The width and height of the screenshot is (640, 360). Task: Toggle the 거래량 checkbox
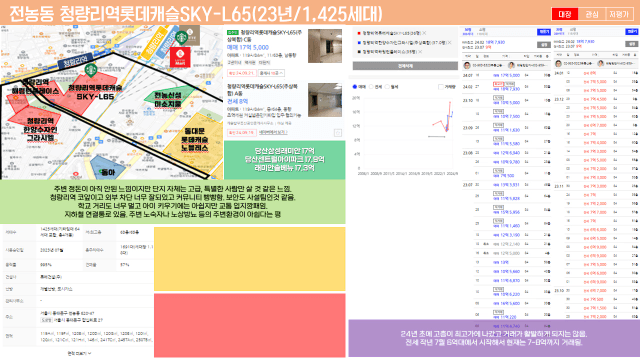440,87
